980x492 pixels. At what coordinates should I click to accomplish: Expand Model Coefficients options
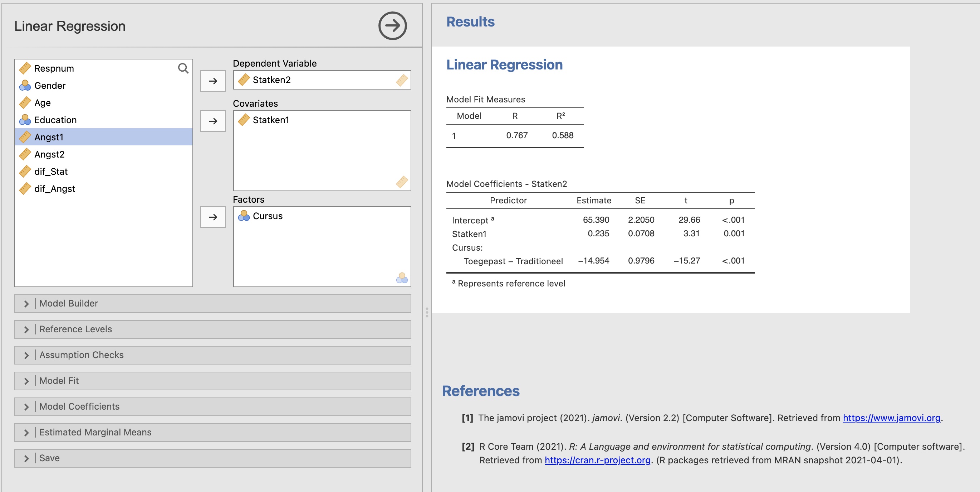pyautogui.click(x=79, y=406)
